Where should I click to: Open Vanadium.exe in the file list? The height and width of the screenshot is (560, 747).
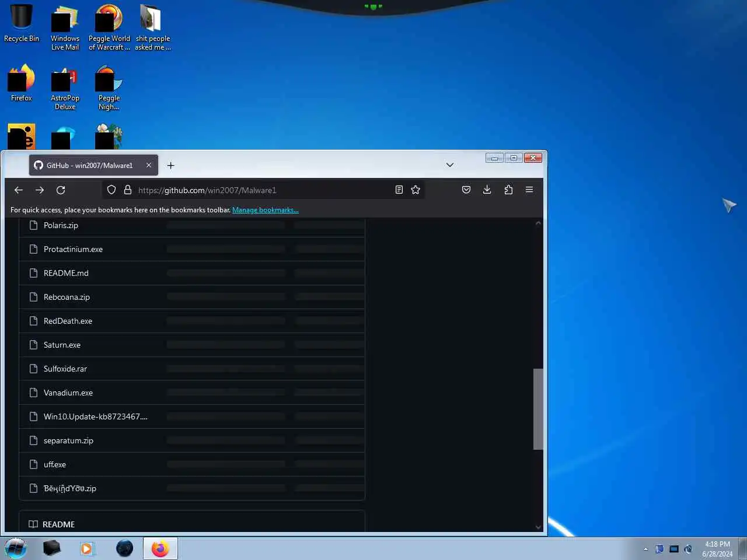(68, 393)
